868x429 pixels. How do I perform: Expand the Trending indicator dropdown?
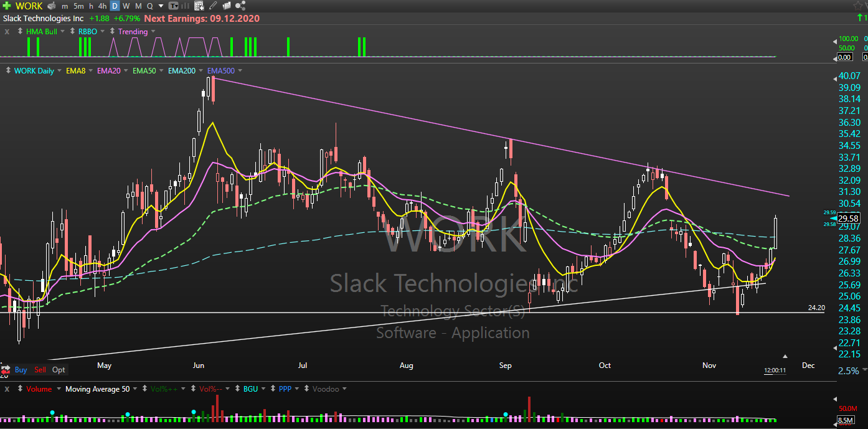[153, 32]
